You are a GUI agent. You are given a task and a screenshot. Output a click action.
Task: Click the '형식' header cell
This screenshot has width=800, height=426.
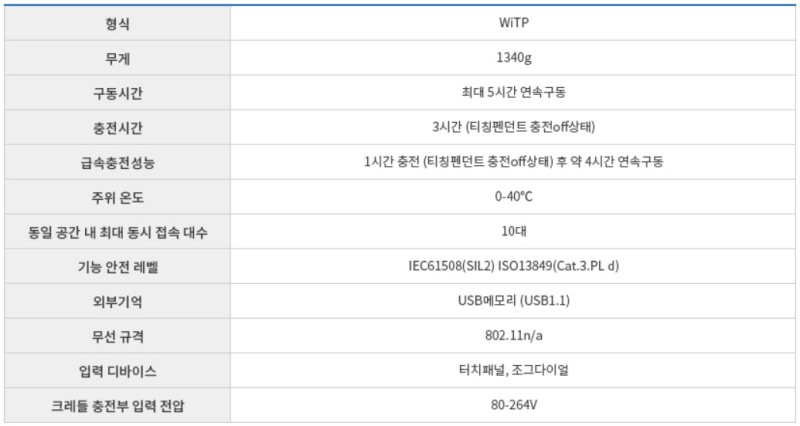click(117, 23)
